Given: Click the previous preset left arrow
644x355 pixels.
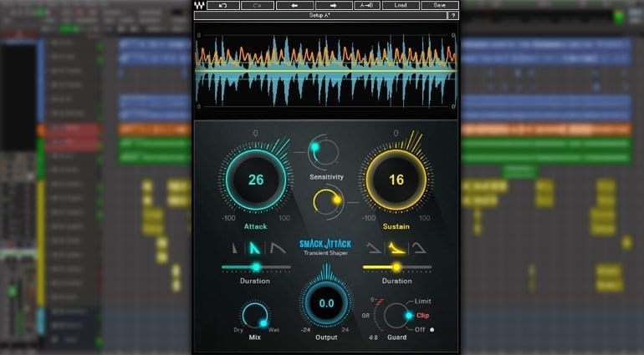Looking at the screenshot, I should coord(294,5).
